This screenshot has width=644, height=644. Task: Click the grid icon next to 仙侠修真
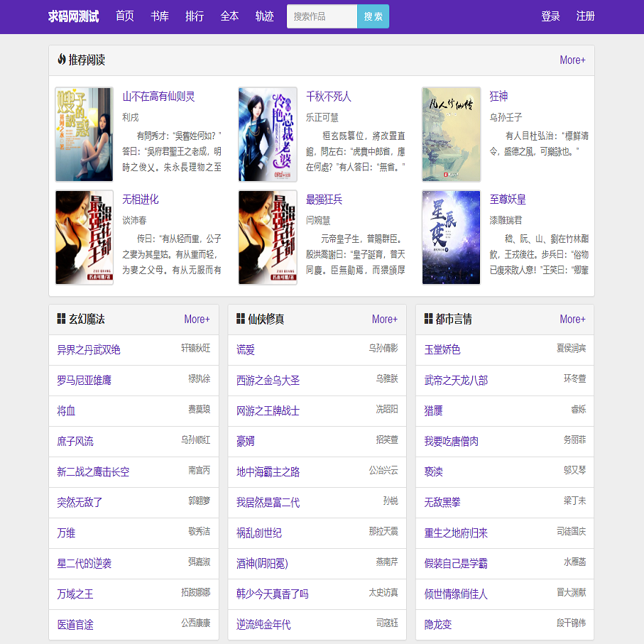(241, 320)
